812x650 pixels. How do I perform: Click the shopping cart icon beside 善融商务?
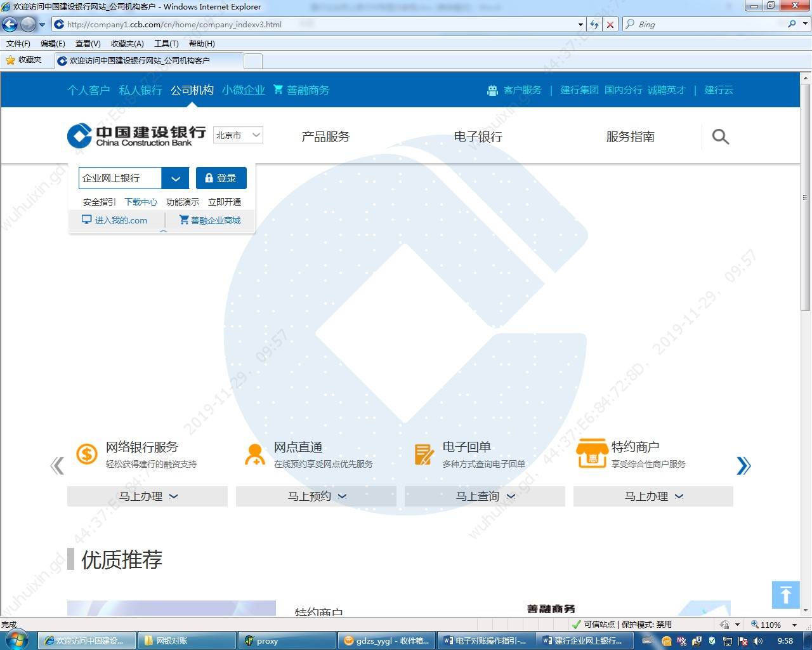[279, 90]
